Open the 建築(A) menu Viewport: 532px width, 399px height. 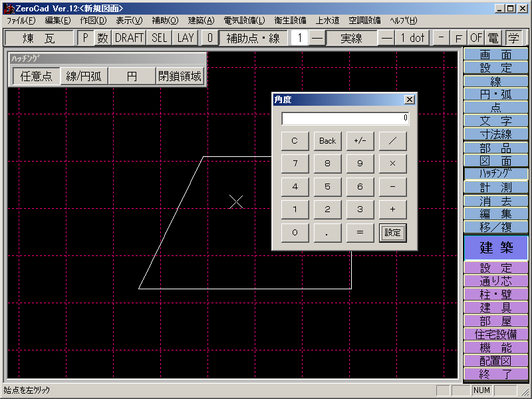pos(201,21)
